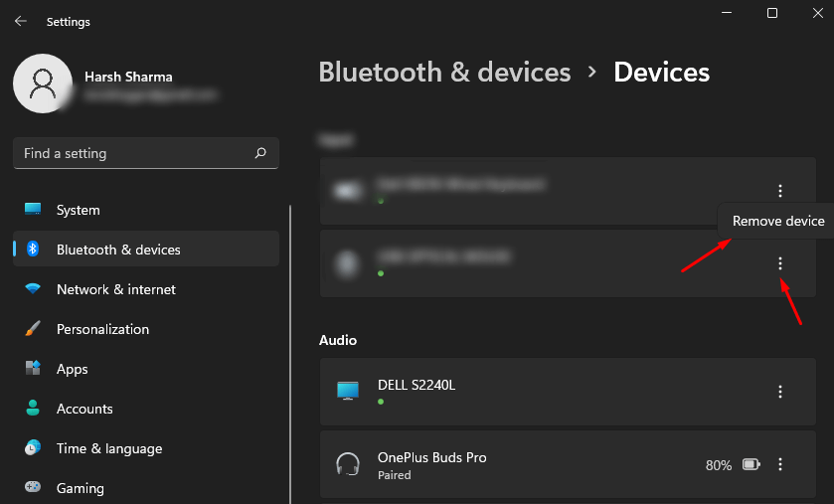Viewport: 834px width, 504px height.
Task: Click the user profile avatar
Action: (42, 84)
